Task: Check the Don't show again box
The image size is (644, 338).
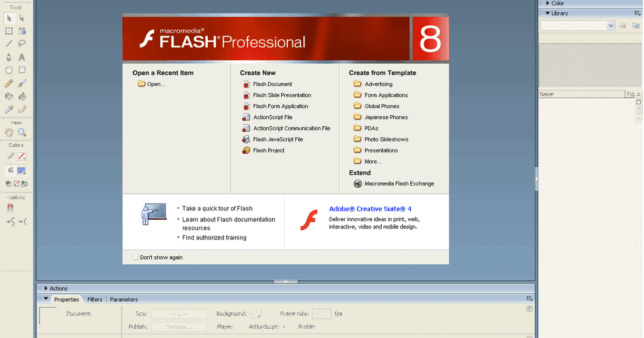Action: click(x=135, y=257)
